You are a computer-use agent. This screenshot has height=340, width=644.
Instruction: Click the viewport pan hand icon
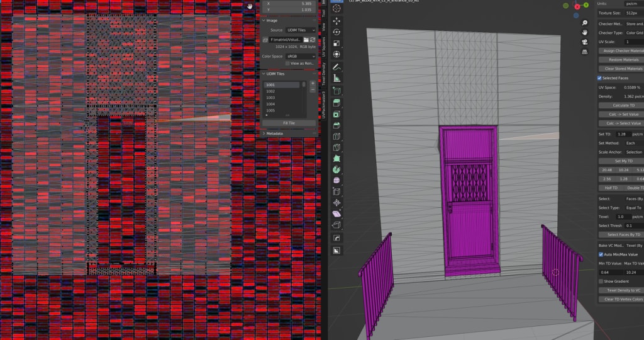584,33
